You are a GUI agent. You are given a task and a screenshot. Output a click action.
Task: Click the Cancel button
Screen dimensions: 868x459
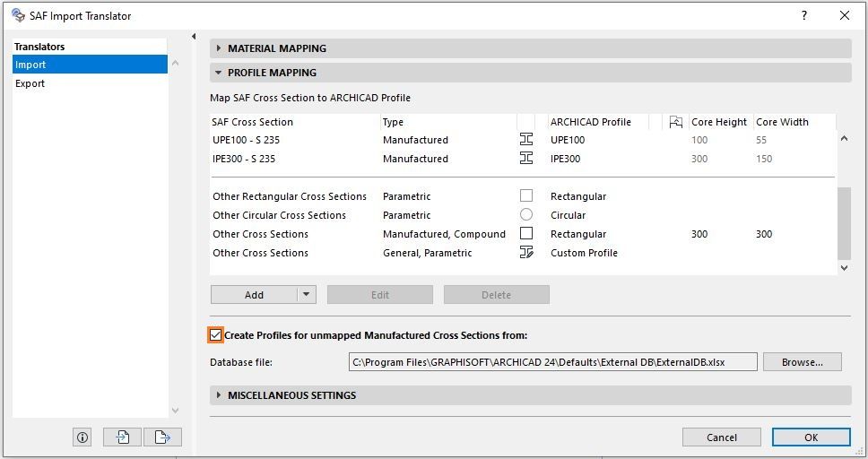click(x=721, y=437)
